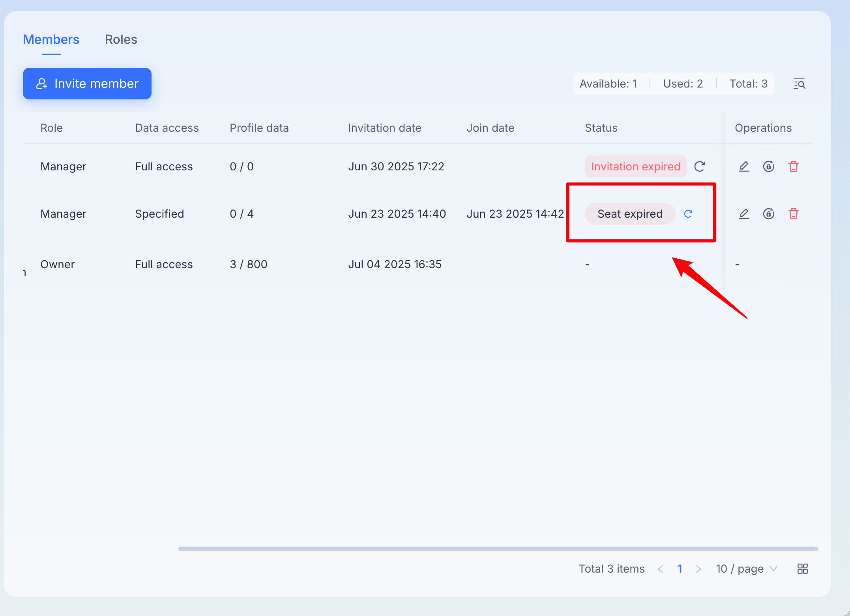850x616 pixels.
Task: Open the 10 / page dropdown
Action: (747, 569)
